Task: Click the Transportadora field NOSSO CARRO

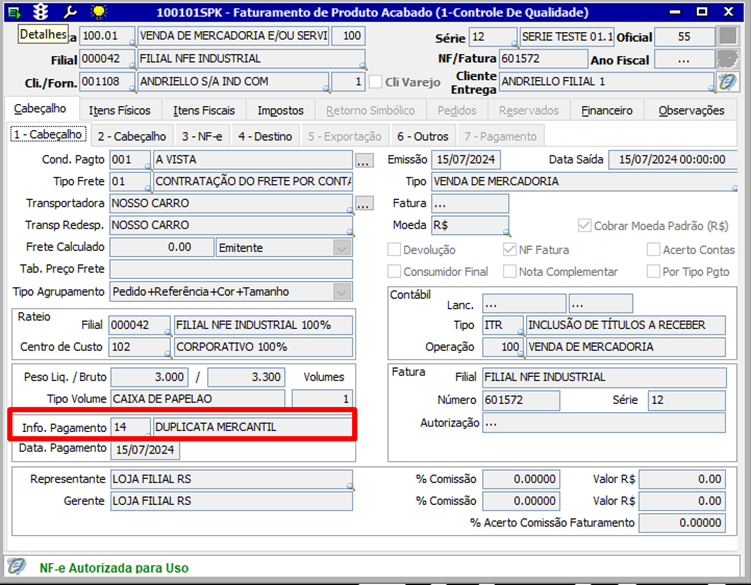Action: 231,203
